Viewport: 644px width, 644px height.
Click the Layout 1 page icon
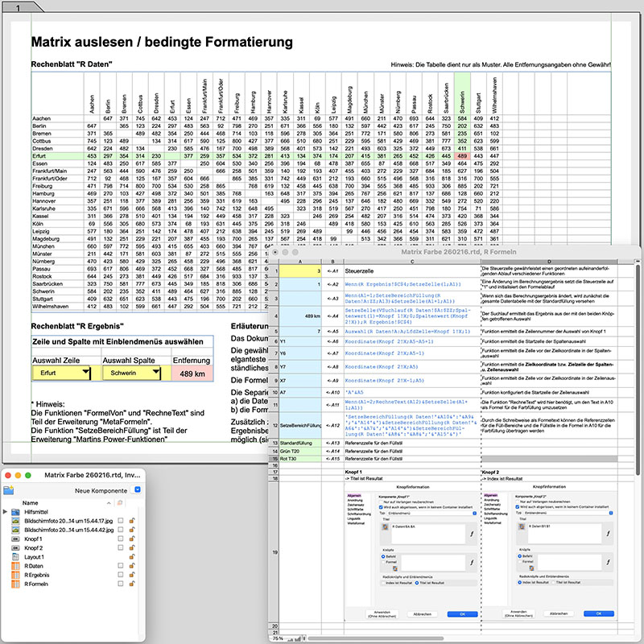pos(15,556)
